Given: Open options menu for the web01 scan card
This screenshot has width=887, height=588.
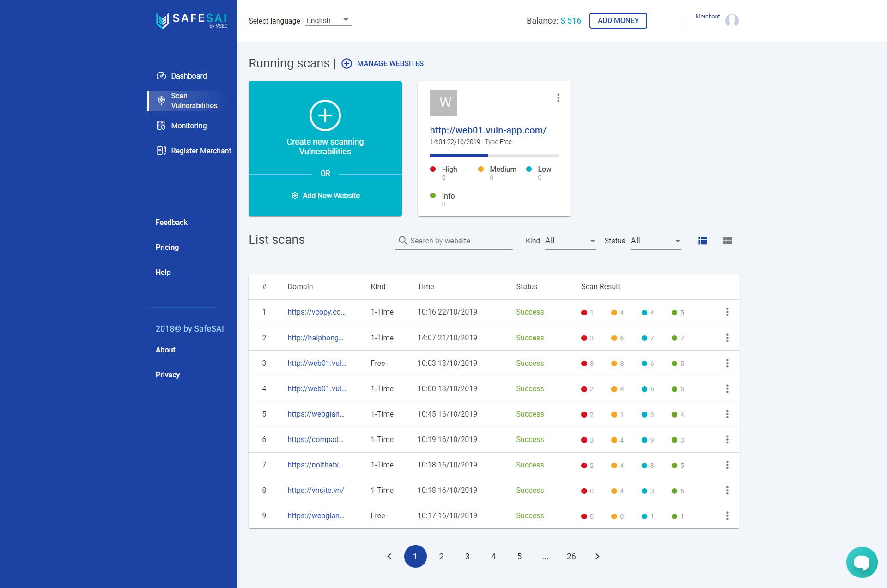Looking at the screenshot, I should (558, 97).
